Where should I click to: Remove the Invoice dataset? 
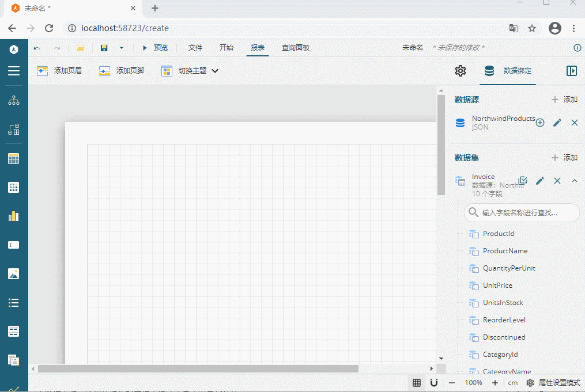(557, 181)
